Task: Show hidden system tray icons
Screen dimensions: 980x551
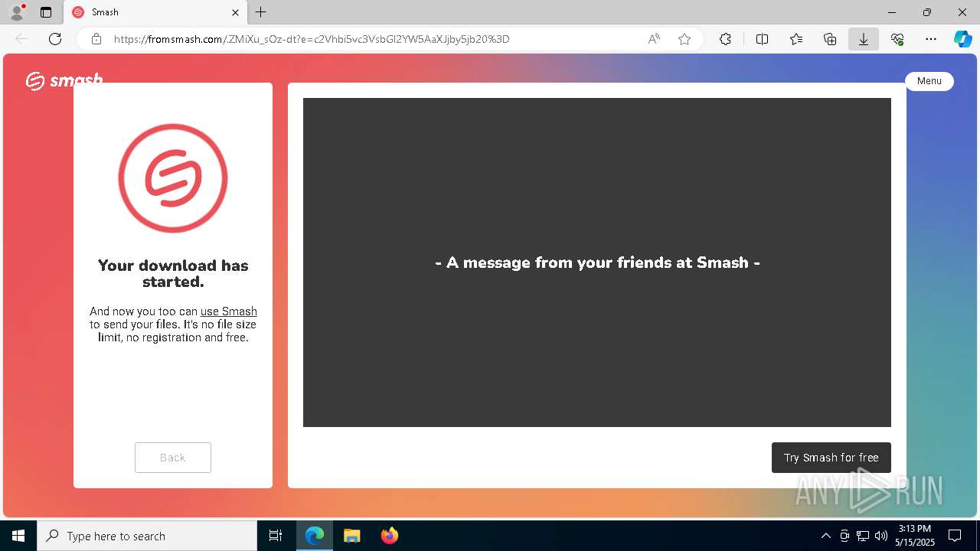Action: 825,536
